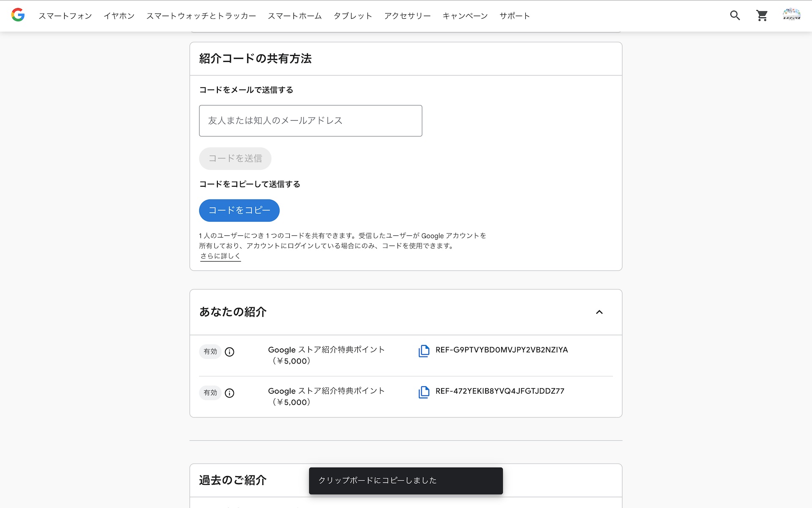
Task: Follow the さらに詳しく link
Action: 220,256
